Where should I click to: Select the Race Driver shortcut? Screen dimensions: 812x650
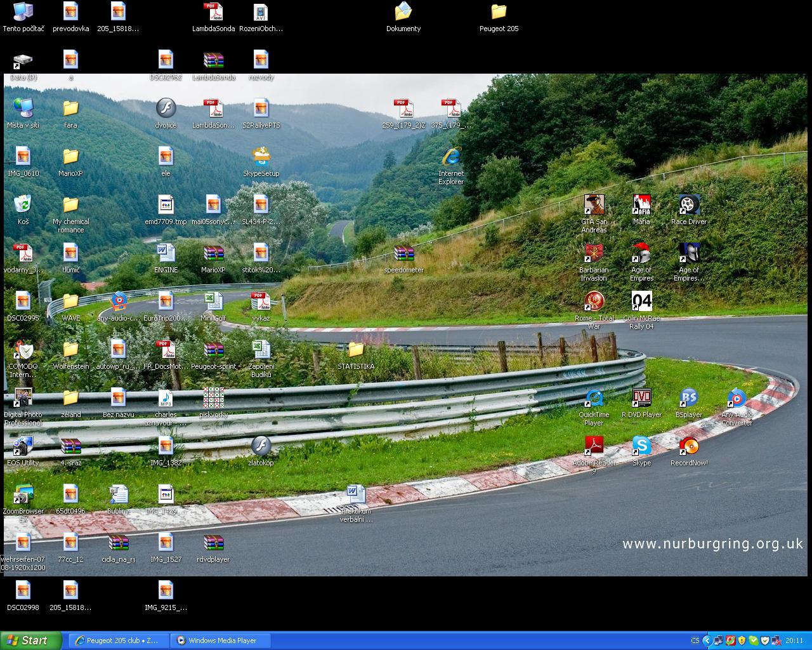[689, 206]
